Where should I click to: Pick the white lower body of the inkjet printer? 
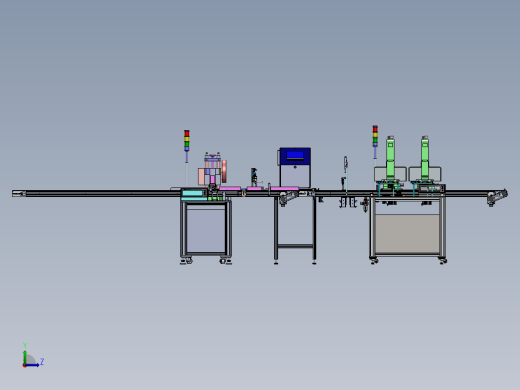point(295,176)
